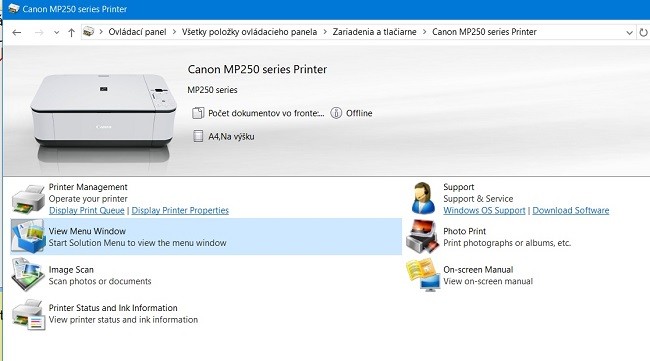
Task: Navigate to Všetky položky ovládacieho panela
Action: click(x=250, y=32)
